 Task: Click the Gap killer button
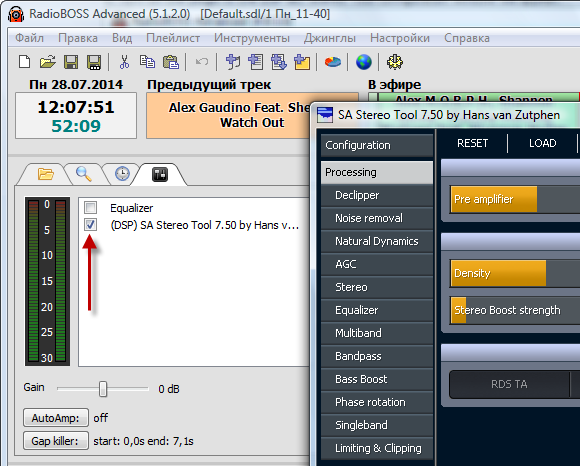pyautogui.click(x=56, y=440)
